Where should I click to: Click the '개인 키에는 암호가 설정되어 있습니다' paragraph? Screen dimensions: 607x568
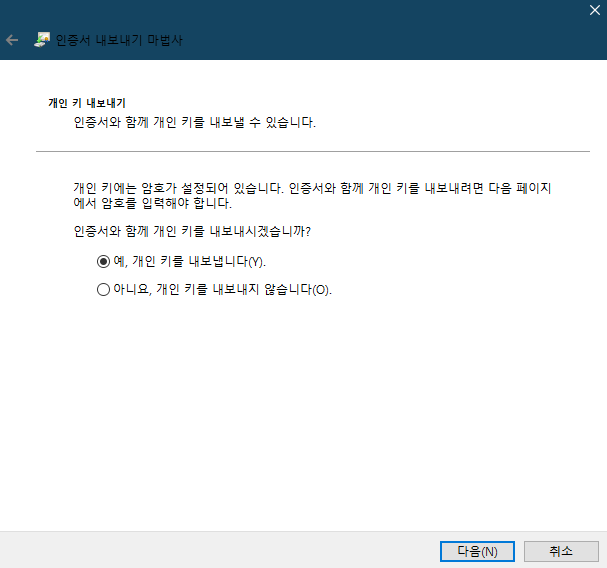click(312, 196)
